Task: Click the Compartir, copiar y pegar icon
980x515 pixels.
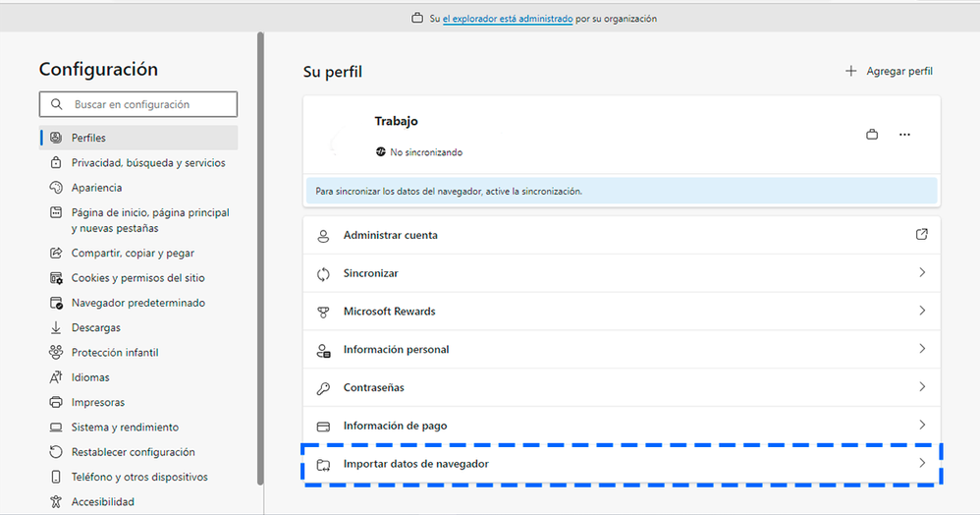Action: (56, 253)
